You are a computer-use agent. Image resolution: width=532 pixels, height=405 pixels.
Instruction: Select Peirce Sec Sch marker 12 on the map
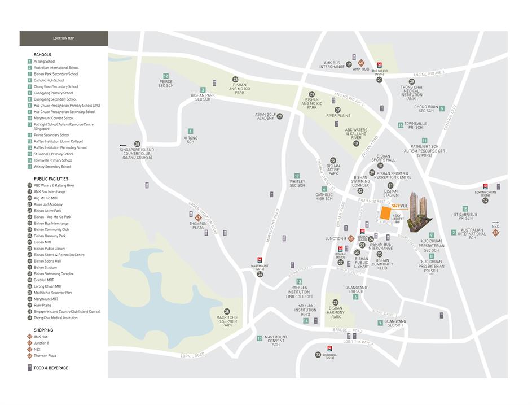tap(166, 76)
